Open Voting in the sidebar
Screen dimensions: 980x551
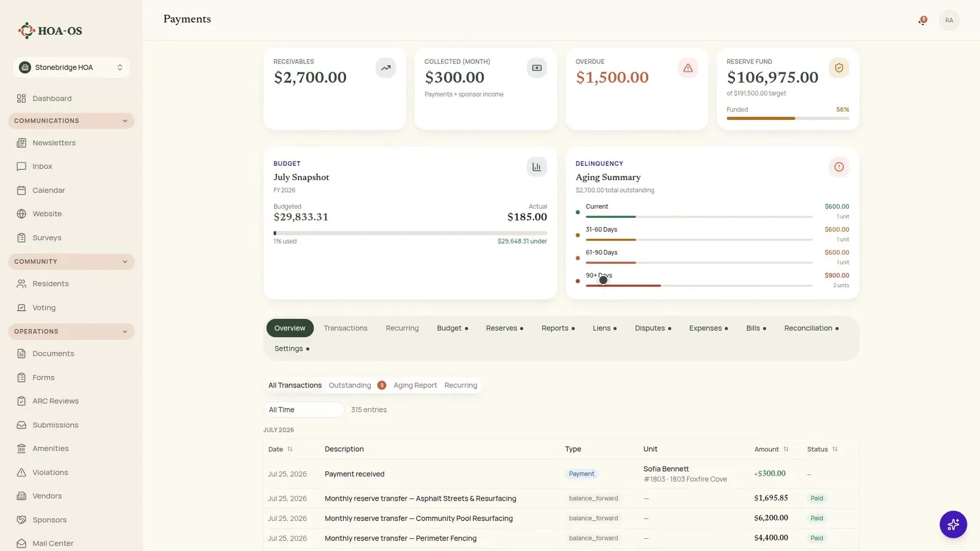point(71,307)
